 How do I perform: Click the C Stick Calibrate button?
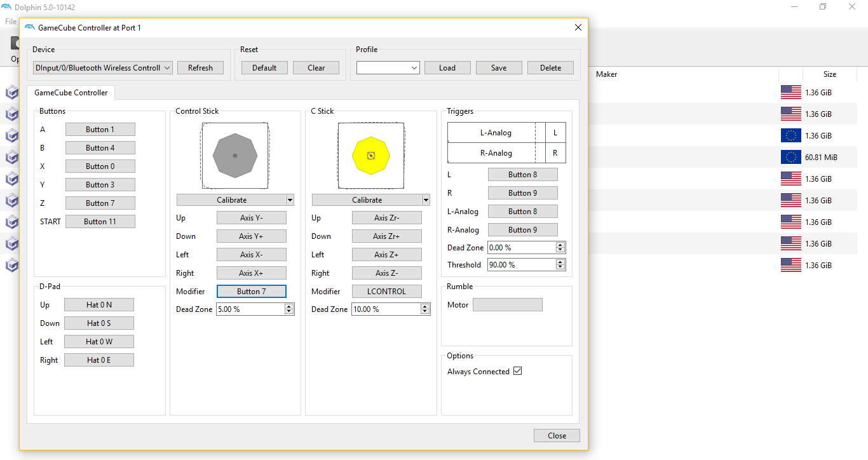[367, 200]
